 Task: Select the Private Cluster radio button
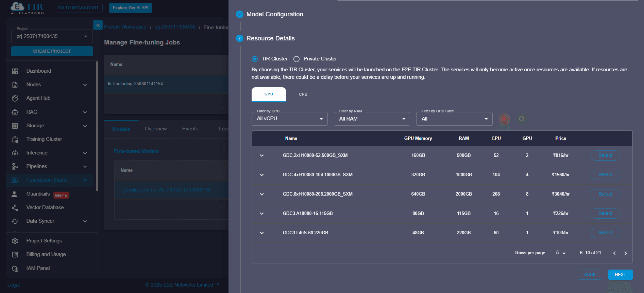pos(296,59)
